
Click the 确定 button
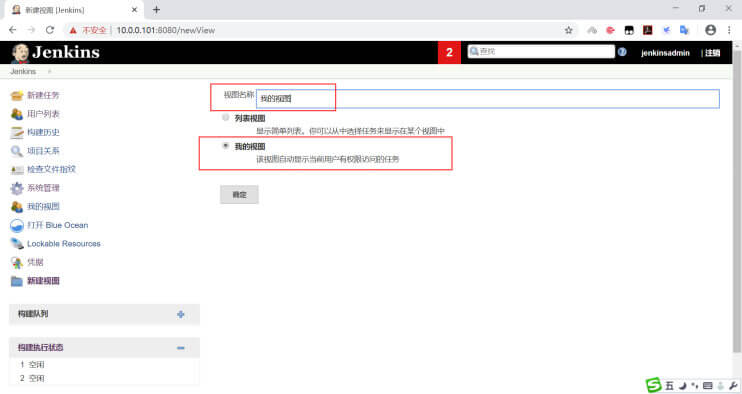239,194
